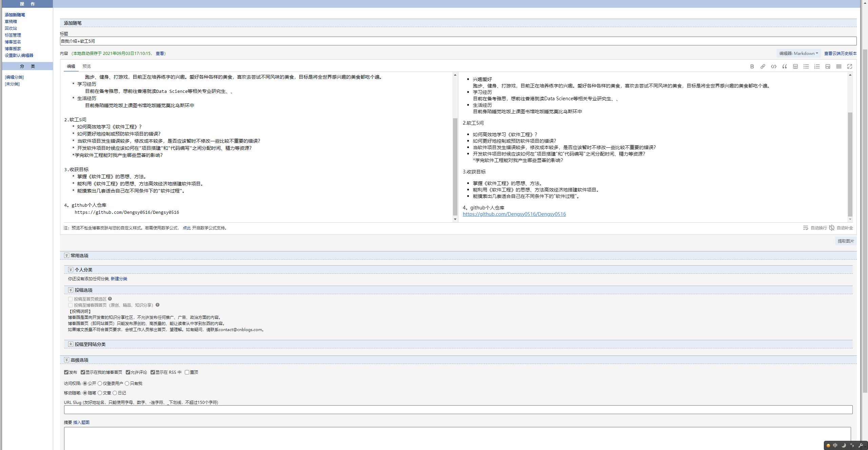Image resolution: width=868 pixels, height=450 pixels.
Task: Click the 新建分类 link
Action: [x=119, y=279]
